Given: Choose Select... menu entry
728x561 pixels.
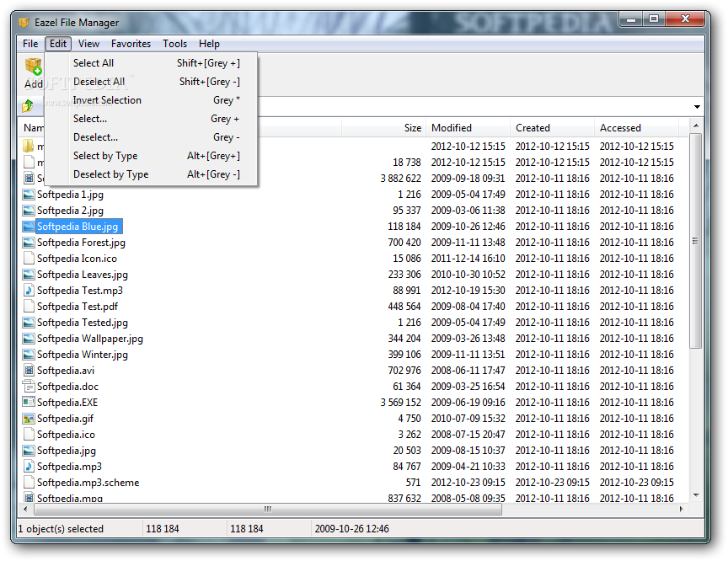Looking at the screenshot, I should (x=151, y=119).
